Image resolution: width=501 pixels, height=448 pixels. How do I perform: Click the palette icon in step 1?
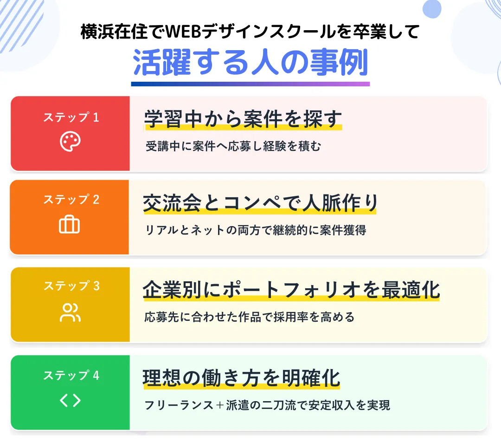pyautogui.click(x=70, y=142)
